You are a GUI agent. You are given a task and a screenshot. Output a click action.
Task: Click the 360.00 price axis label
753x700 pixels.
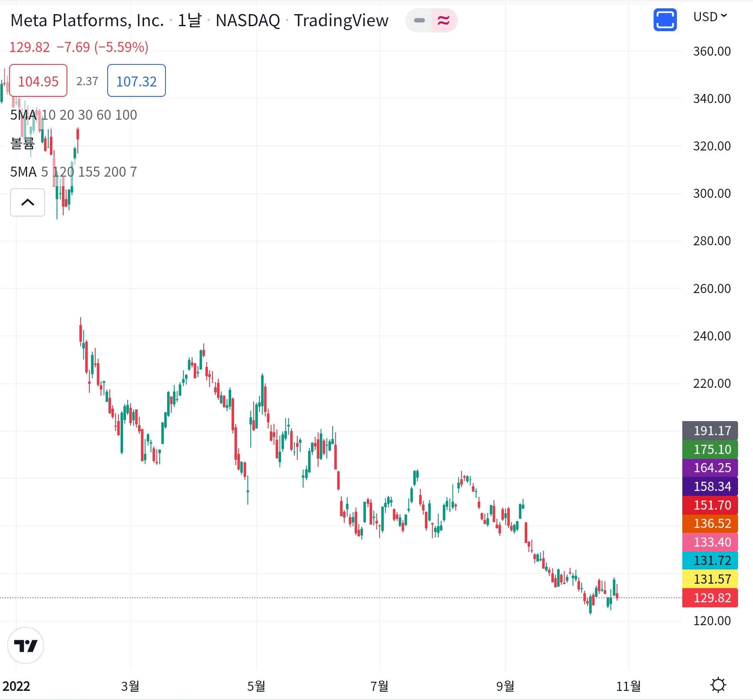pos(712,51)
